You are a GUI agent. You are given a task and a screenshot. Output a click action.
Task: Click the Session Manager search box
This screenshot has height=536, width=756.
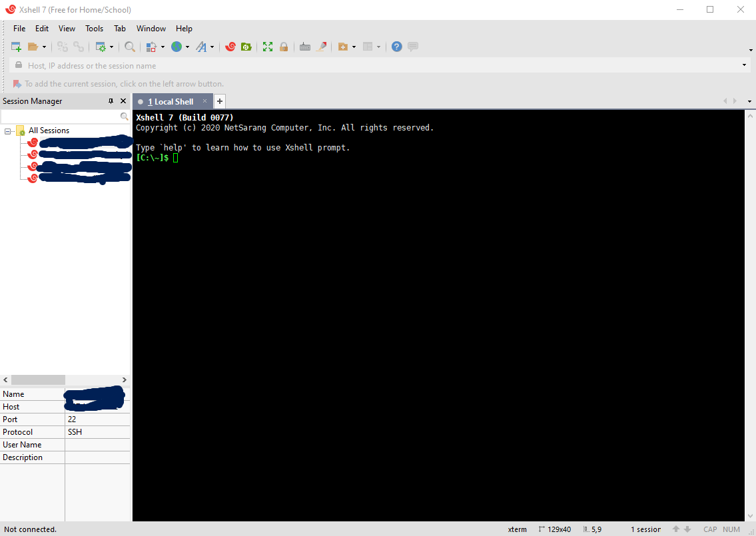point(60,117)
